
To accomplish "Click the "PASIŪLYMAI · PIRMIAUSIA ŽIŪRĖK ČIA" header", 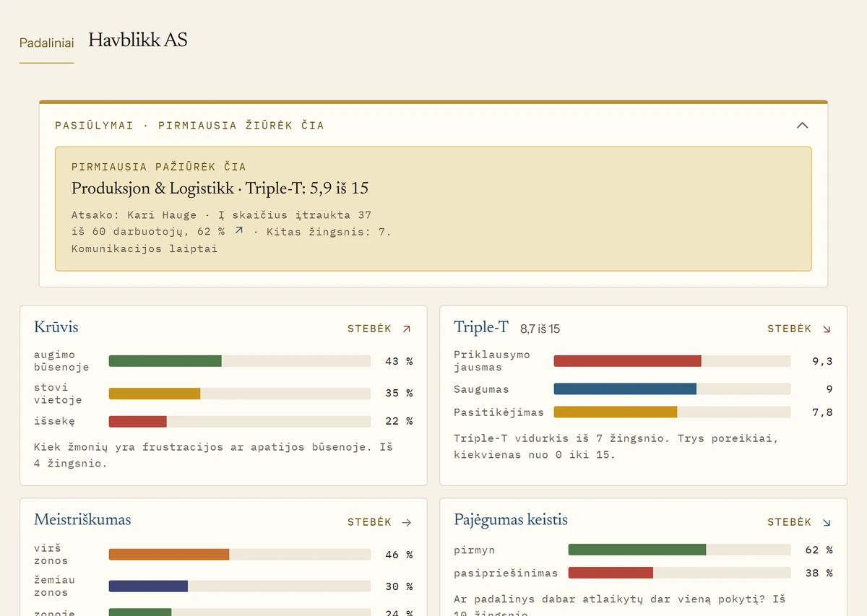I will tap(189, 126).
